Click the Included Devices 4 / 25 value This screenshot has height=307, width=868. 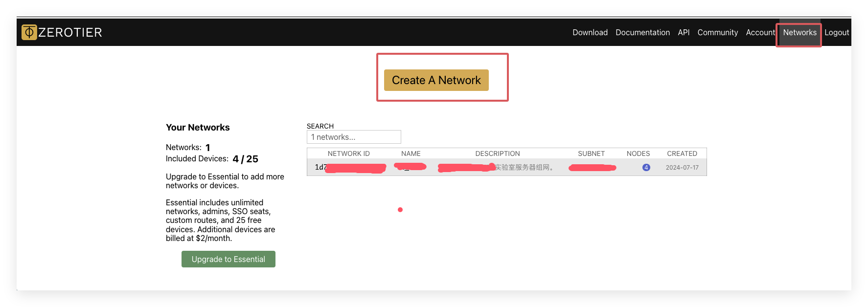(x=246, y=159)
